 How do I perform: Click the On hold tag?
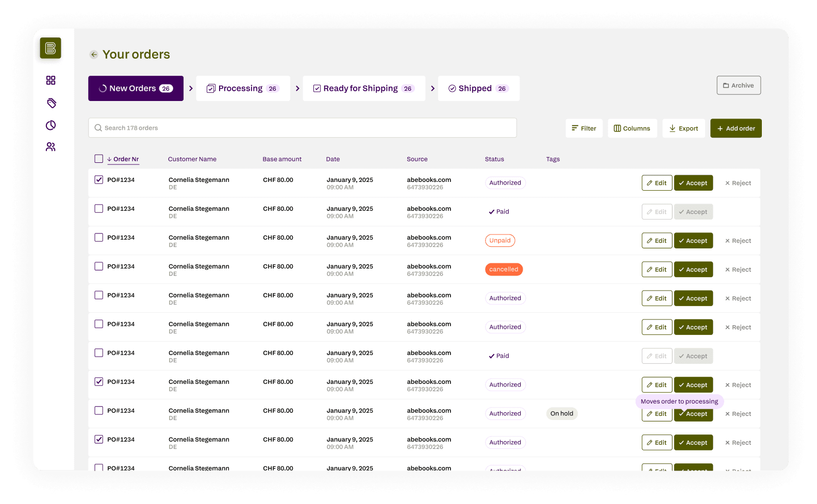pos(561,413)
